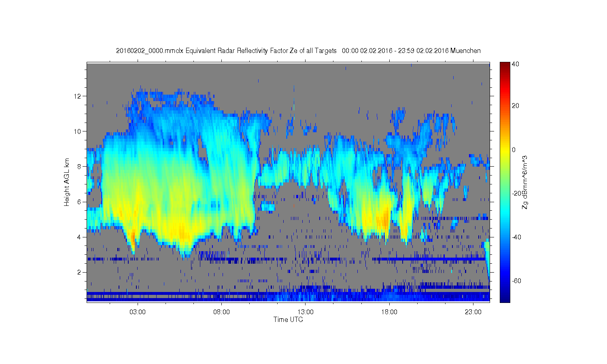Click the height tick label '8'
Screen dimensions: 607x364
(80, 167)
